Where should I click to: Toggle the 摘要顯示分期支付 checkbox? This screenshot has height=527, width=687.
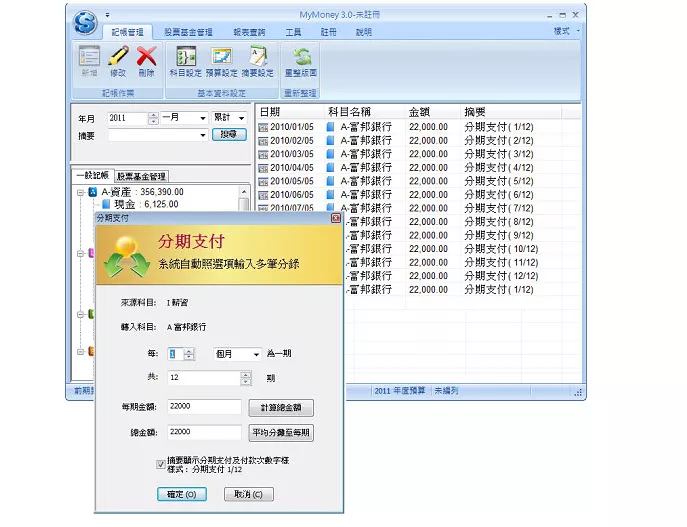tap(161, 464)
